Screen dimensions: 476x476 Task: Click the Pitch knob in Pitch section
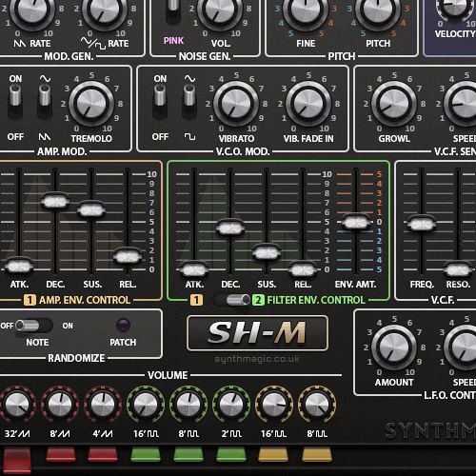tap(378, 10)
